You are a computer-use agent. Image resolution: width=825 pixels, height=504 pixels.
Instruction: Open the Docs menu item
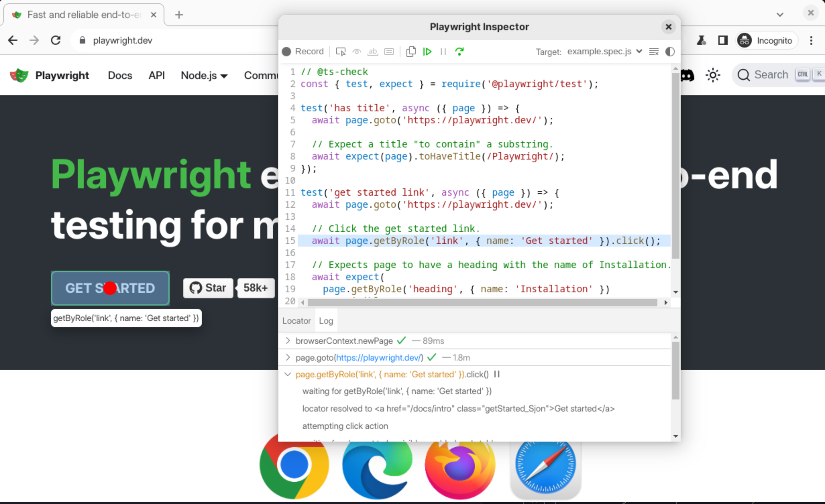(120, 76)
